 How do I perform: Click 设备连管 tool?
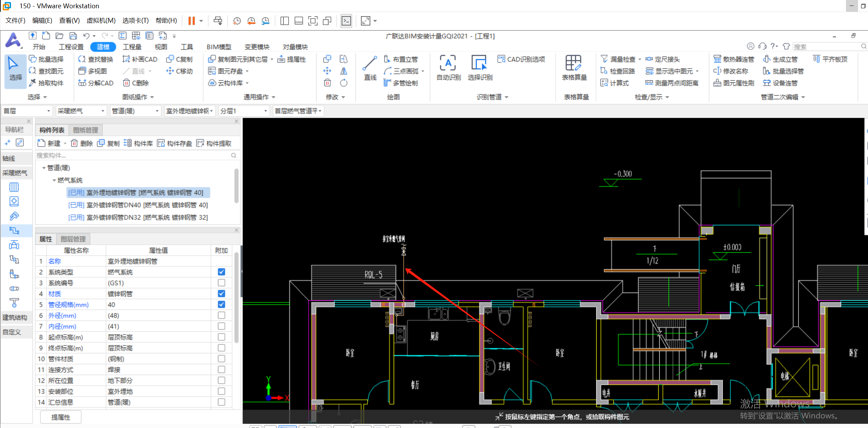click(x=780, y=83)
